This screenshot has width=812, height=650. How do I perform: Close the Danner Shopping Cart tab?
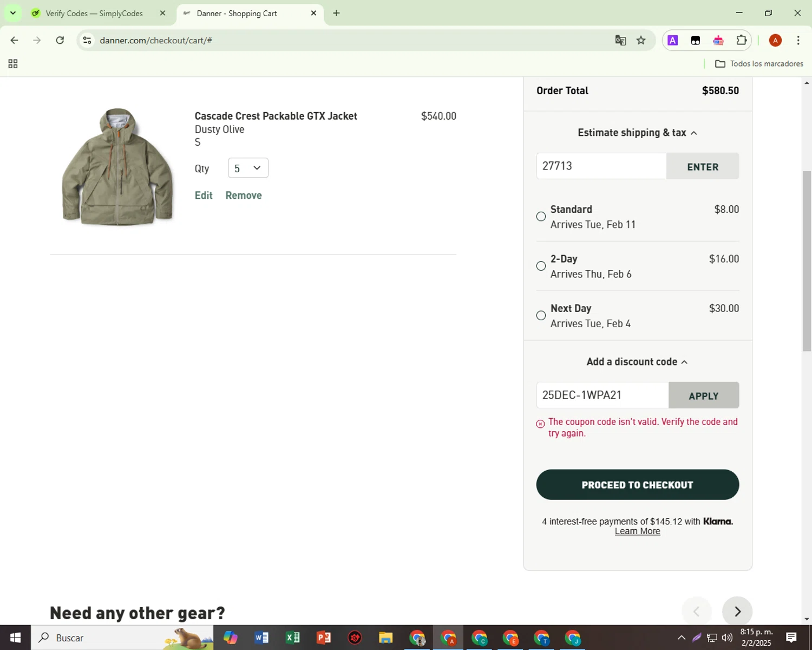pos(313,13)
